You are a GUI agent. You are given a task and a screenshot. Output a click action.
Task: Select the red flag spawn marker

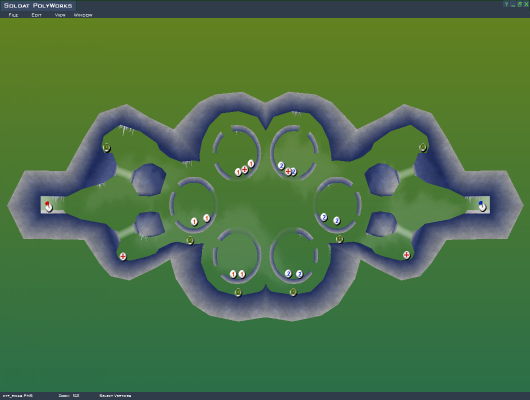49,206
